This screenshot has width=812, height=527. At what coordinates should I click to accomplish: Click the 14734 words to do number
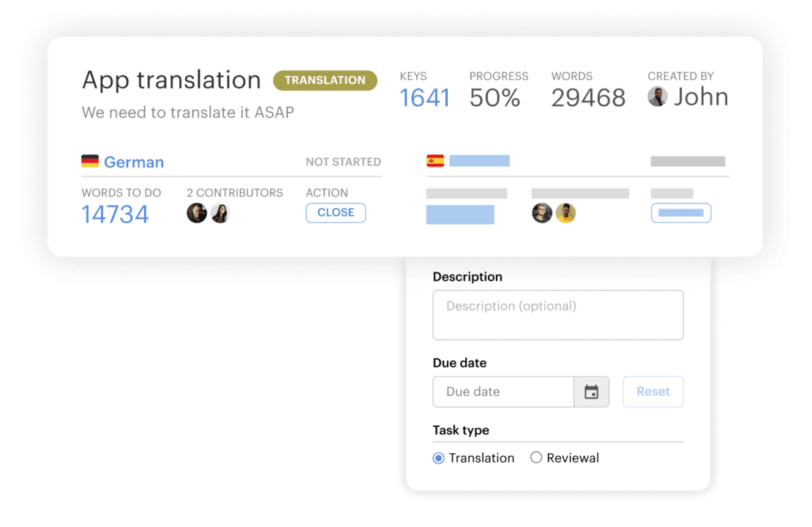tap(115, 214)
